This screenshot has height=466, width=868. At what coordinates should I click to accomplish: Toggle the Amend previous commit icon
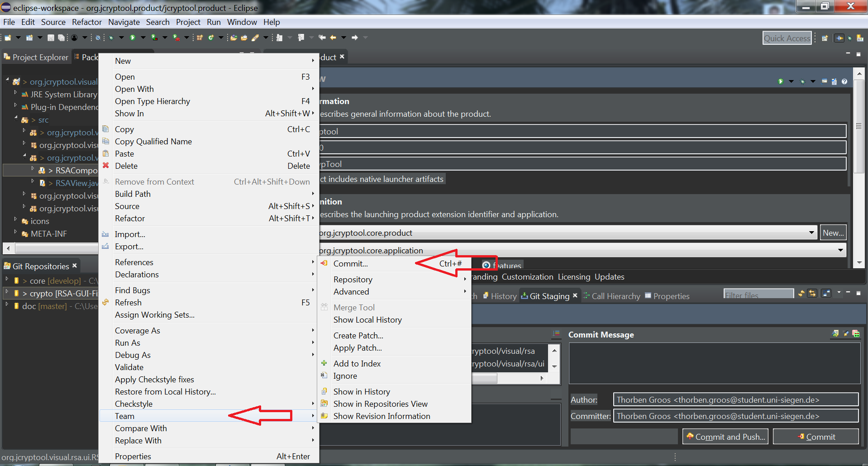pos(835,334)
